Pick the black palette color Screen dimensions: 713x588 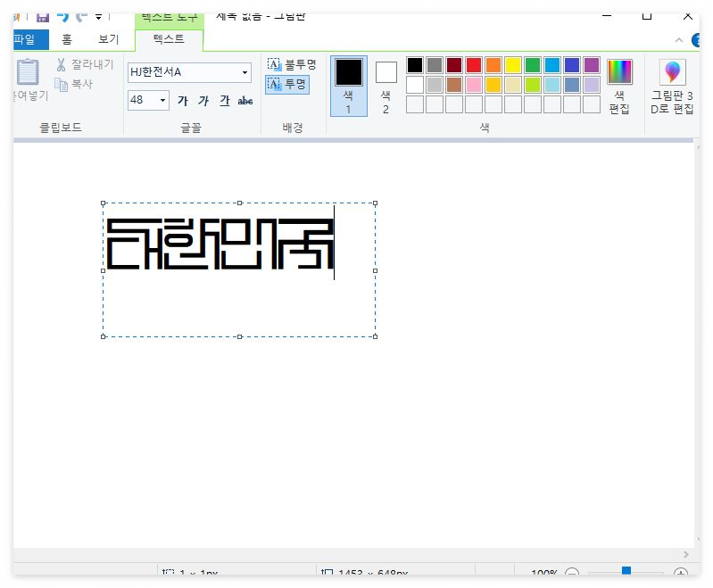(415, 65)
